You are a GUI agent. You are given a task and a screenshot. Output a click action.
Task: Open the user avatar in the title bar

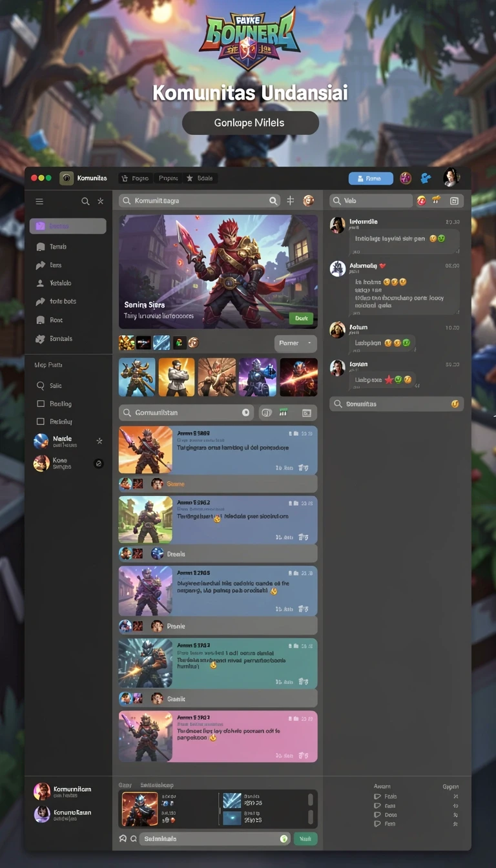coord(451,178)
